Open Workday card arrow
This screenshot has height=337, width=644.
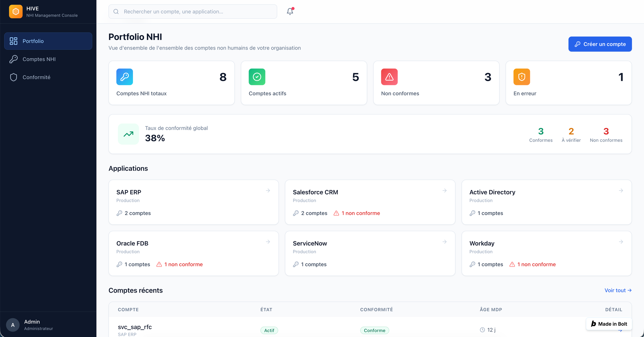point(621,242)
